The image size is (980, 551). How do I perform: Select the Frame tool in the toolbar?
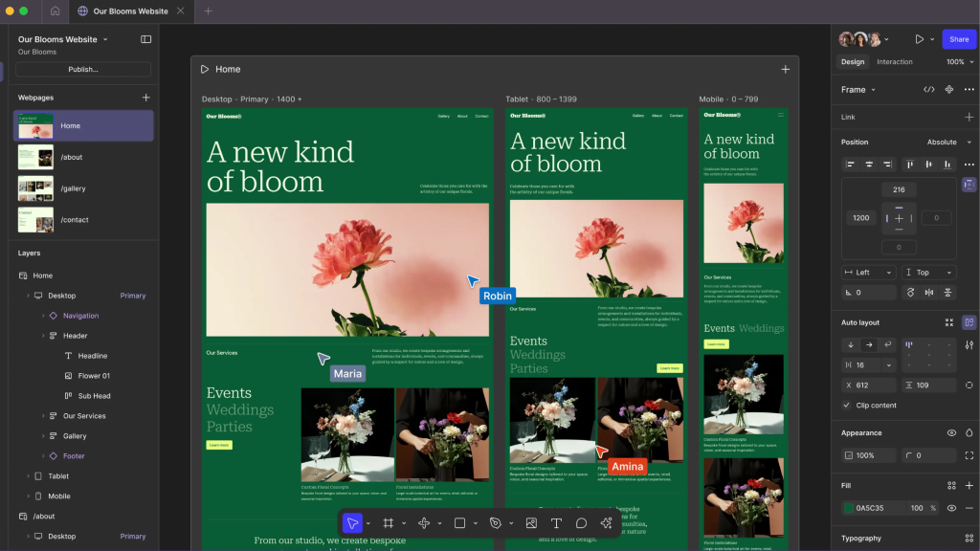pyautogui.click(x=388, y=523)
